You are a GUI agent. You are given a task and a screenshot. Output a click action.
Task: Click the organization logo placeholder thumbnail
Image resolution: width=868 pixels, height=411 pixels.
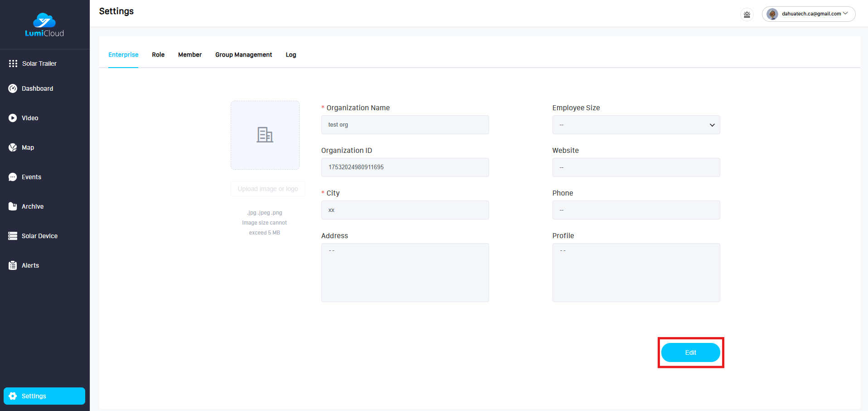pos(265,135)
